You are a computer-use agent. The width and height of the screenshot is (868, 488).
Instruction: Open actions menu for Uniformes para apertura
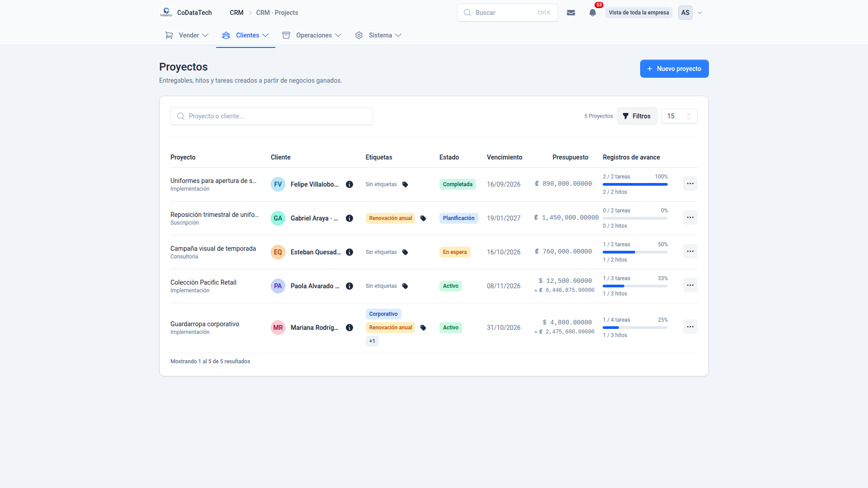pyautogui.click(x=690, y=183)
